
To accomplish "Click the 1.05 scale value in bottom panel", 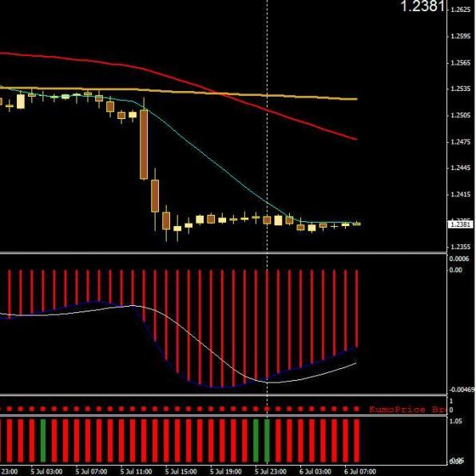I will tap(456, 421).
